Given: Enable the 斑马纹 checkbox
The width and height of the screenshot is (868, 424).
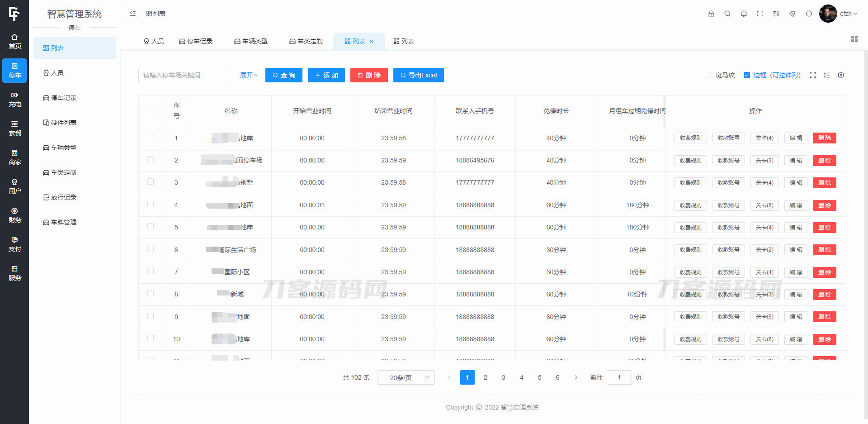Looking at the screenshot, I should click(x=709, y=75).
